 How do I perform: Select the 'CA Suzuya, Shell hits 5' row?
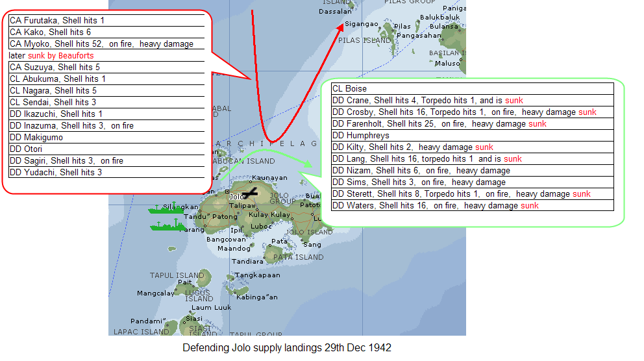coord(106,67)
